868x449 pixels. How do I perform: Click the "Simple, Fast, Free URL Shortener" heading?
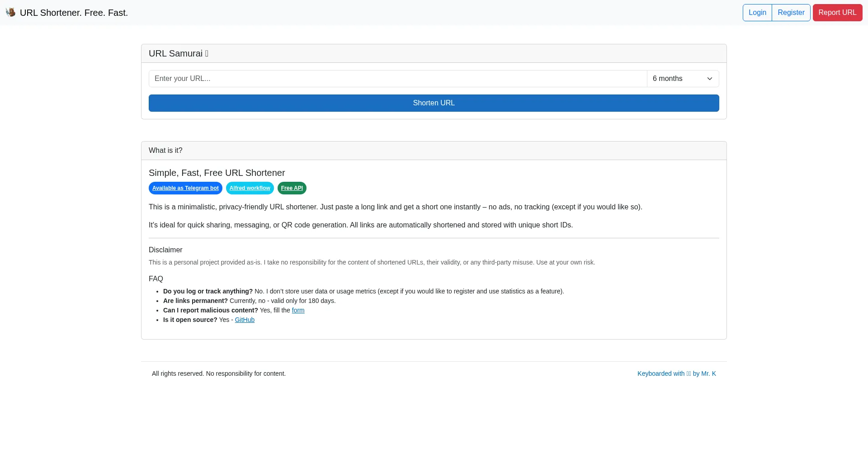(x=217, y=173)
